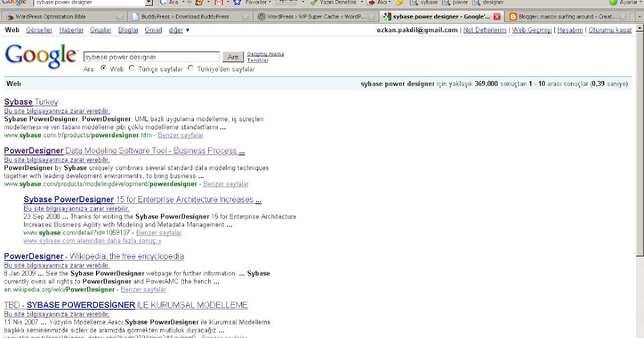Open the Google toolbar search box dropdown
Image resolution: width=644 pixels, height=338 pixels.
pos(149,2)
